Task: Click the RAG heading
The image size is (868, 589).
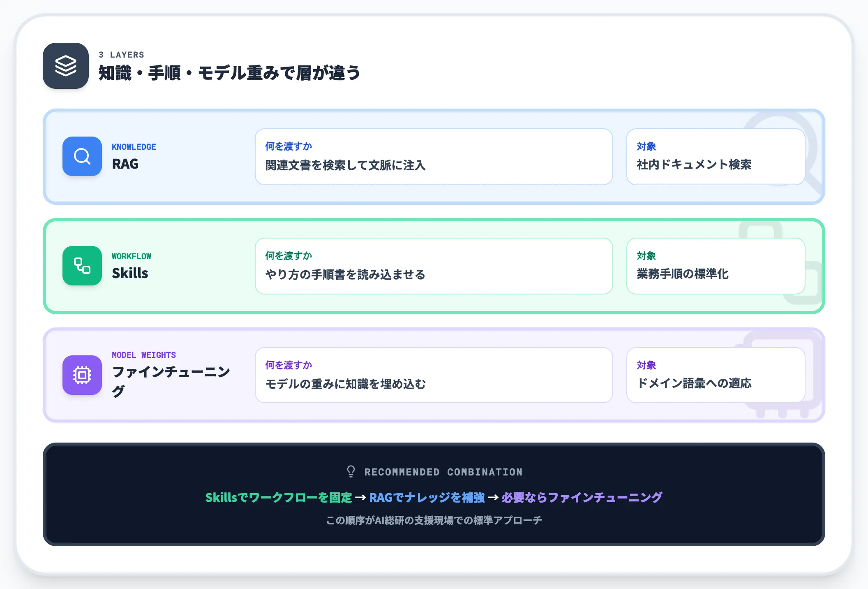Action: tap(125, 164)
